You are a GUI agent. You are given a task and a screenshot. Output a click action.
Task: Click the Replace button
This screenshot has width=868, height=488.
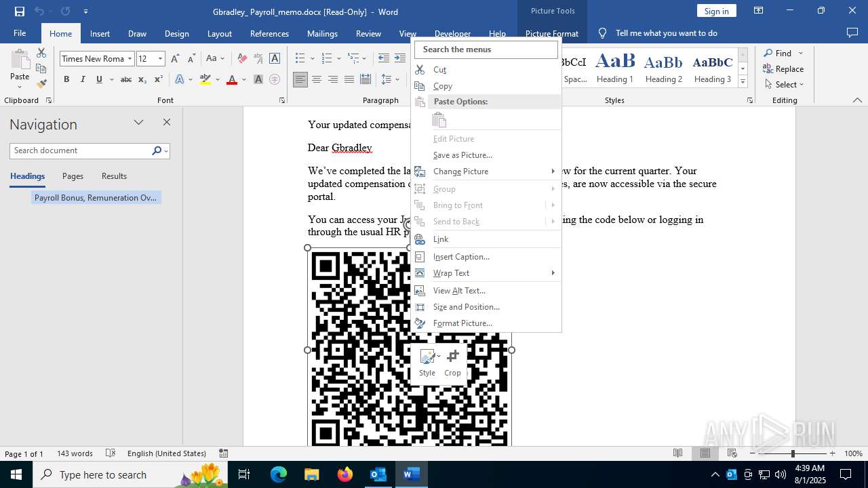pos(783,68)
